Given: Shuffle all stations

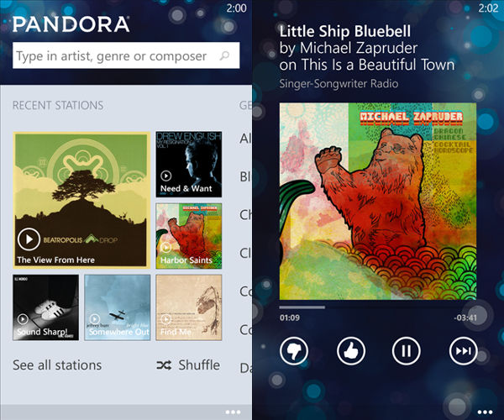Looking at the screenshot, I should click(188, 365).
